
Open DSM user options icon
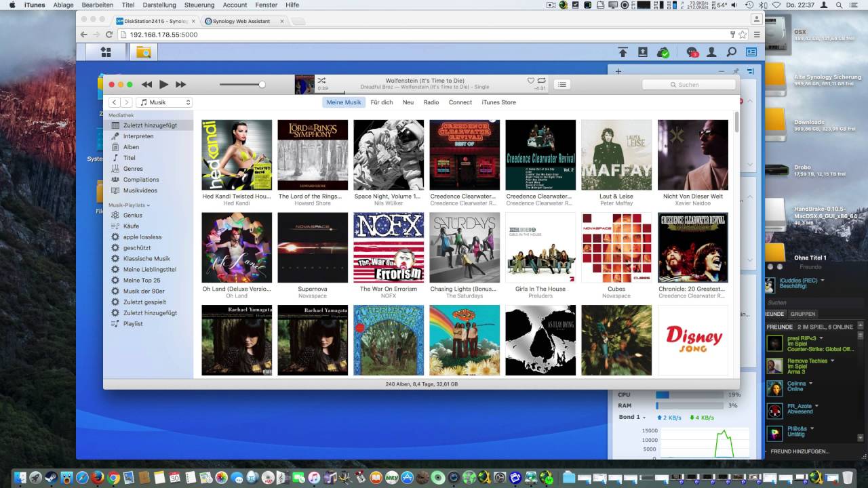point(712,52)
